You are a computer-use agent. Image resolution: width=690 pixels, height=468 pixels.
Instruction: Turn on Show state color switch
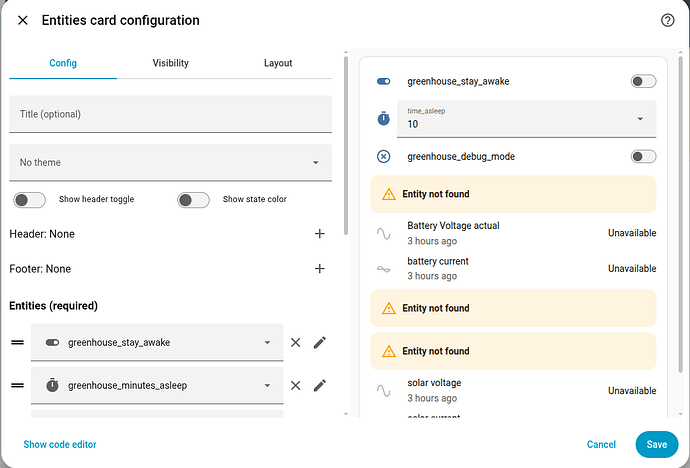193,200
